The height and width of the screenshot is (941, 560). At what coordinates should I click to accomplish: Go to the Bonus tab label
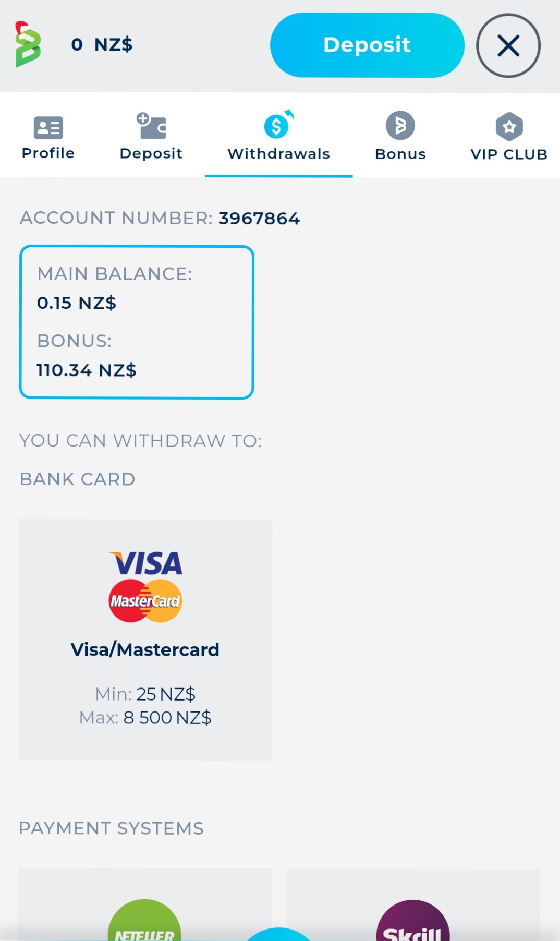pyautogui.click(x=400, y=154)
